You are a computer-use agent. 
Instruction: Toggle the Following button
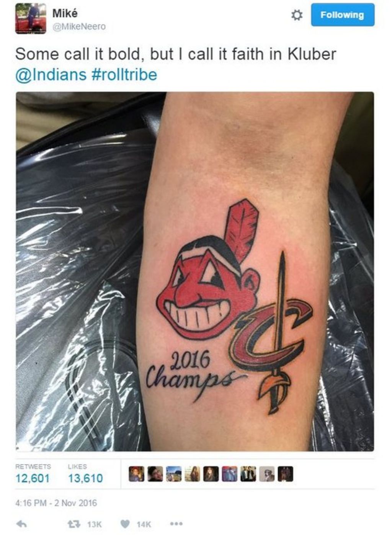(343, 15)
